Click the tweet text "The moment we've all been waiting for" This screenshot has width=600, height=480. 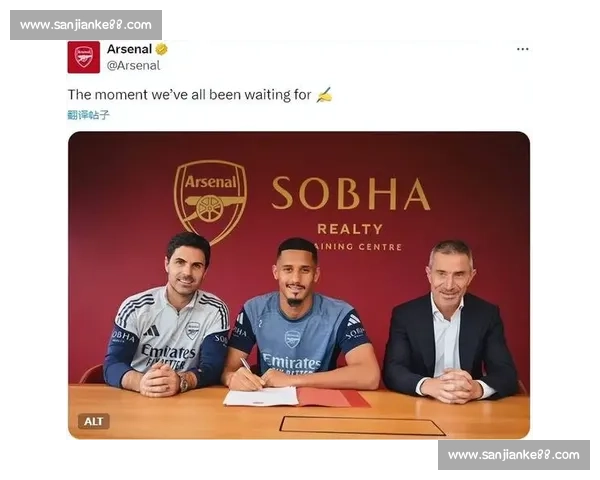pos(189,95)
